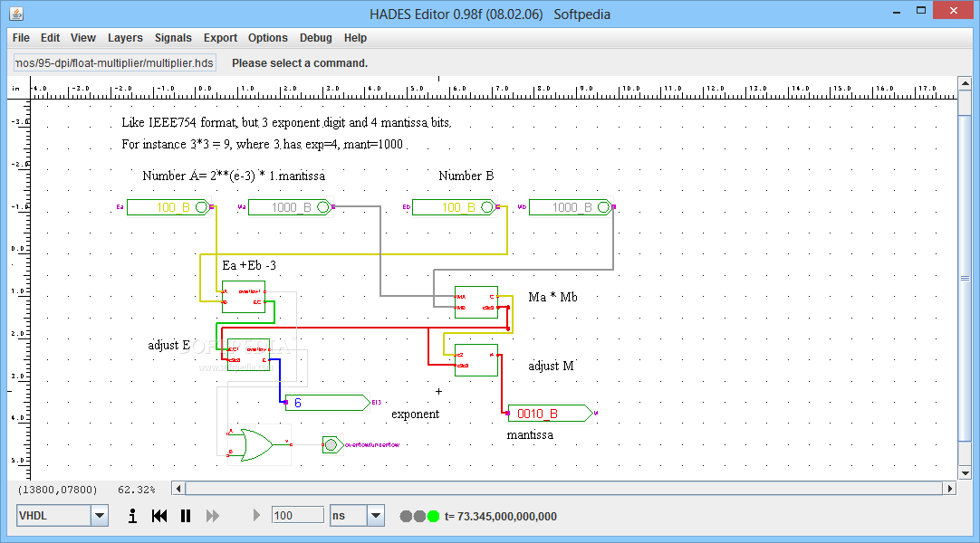980x543 pixels.
Task: Click the Ea input switch 100_B
Action: (168, 207)
